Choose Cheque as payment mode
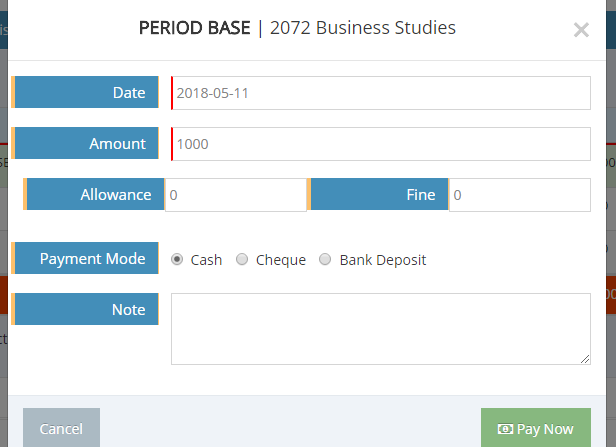616x447 pixels. 242,260
